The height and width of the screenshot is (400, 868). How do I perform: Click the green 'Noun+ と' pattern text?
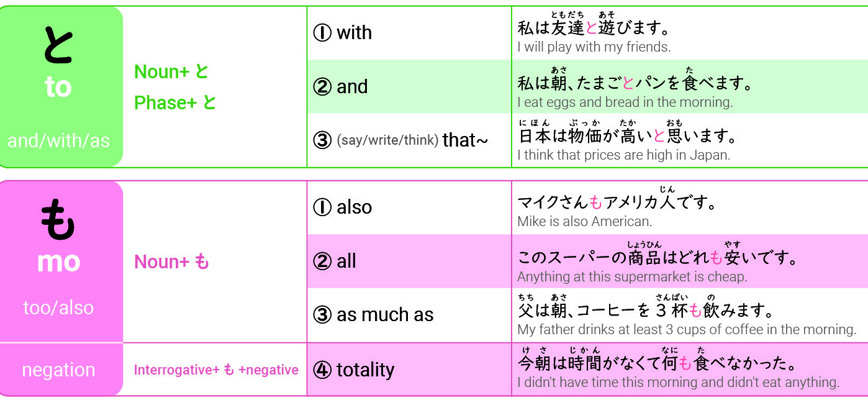(x=171, y=72)
